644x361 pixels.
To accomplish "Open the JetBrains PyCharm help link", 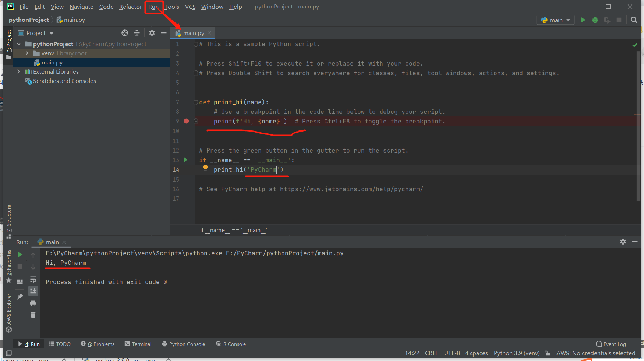I will point(351,189).
